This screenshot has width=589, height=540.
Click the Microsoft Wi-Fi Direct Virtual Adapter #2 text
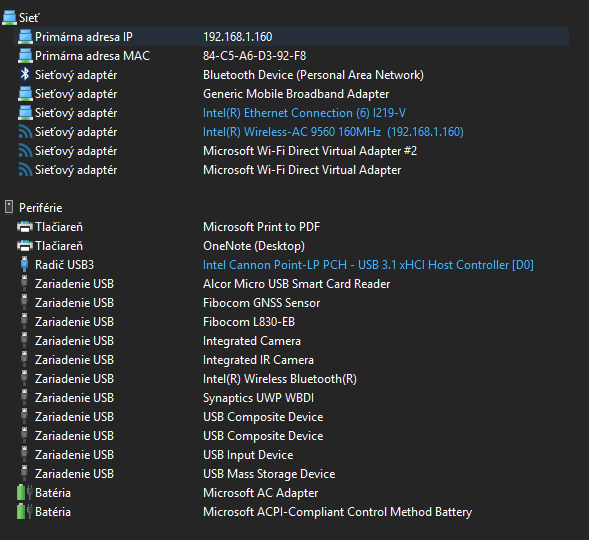310,151
